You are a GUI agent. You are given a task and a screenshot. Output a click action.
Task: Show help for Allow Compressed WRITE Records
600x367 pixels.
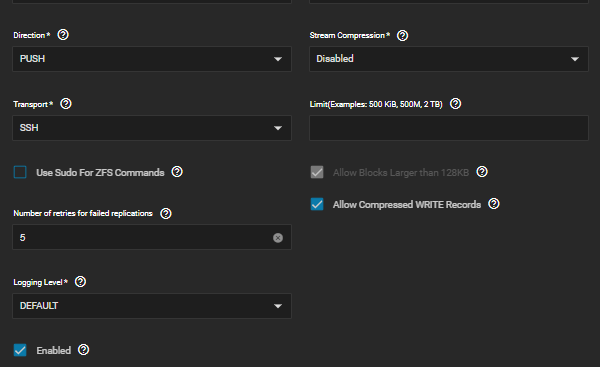click(494, 204)
